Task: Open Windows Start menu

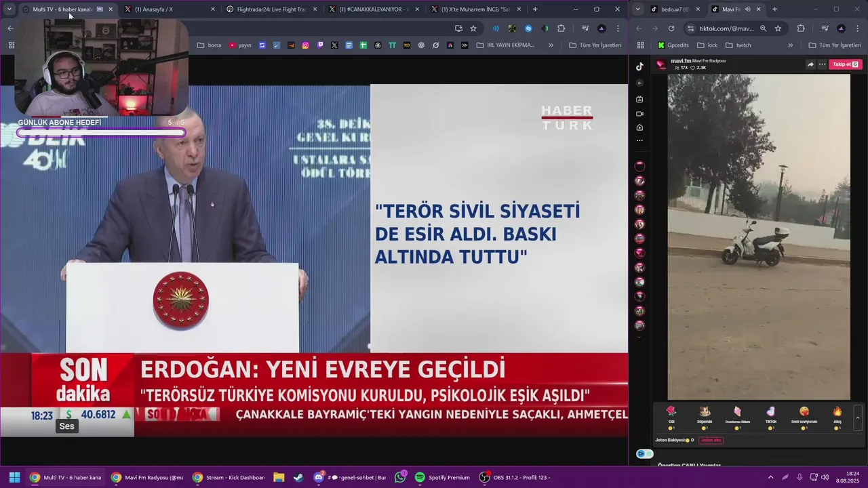Action: click(14, 477)
